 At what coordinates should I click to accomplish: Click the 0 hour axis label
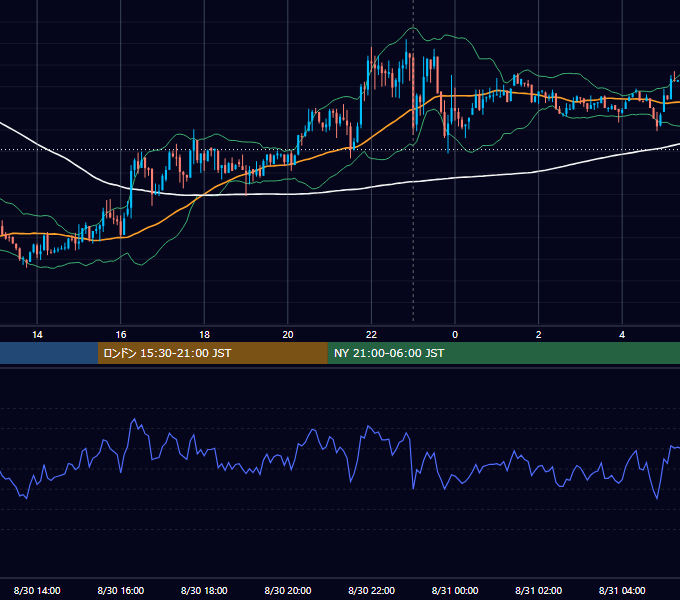click(455, 335)
